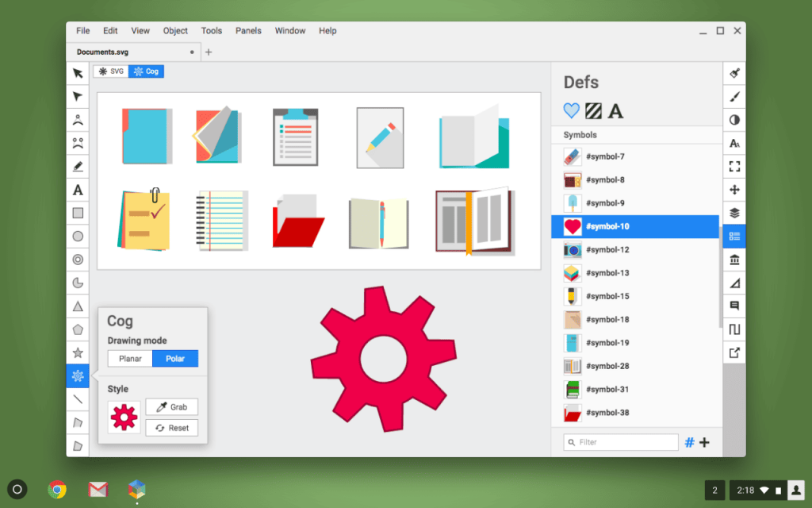Select the Text tool in the left toolbar
The image size is (812, 508).
(x=77, y=190)
